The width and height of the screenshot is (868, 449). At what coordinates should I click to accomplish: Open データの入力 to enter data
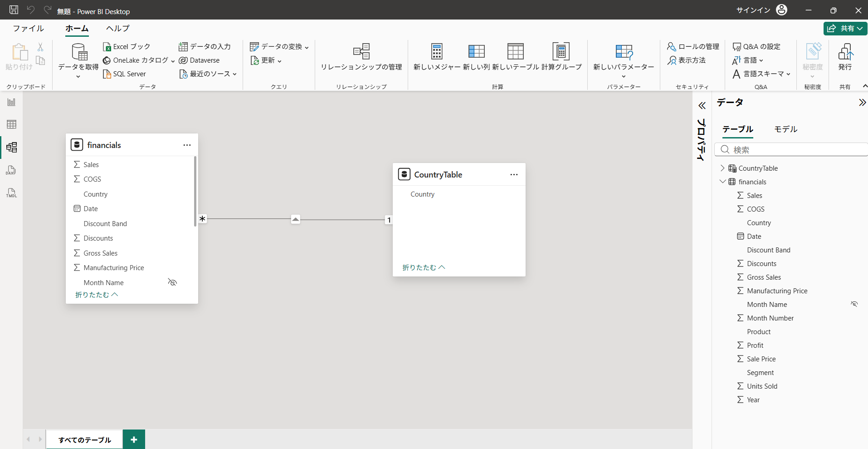pyautogui.click(x=205, y=47)
